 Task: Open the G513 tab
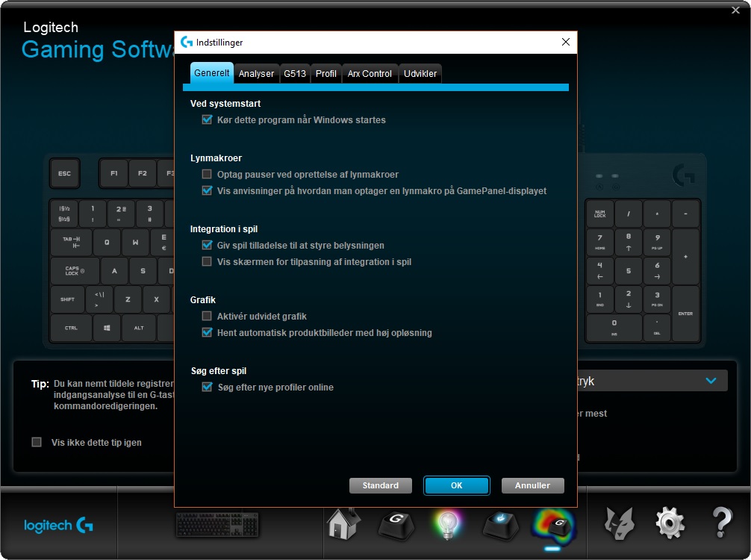click(x=295, y=74)
